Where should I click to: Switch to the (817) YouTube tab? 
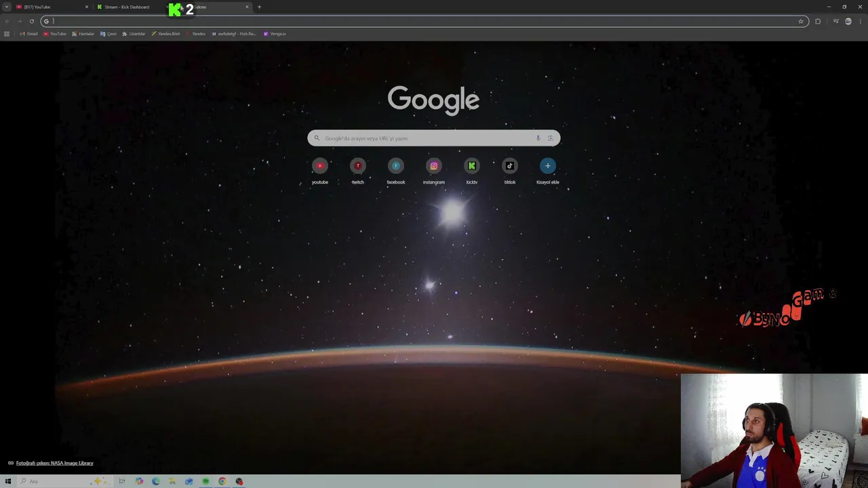52,7
